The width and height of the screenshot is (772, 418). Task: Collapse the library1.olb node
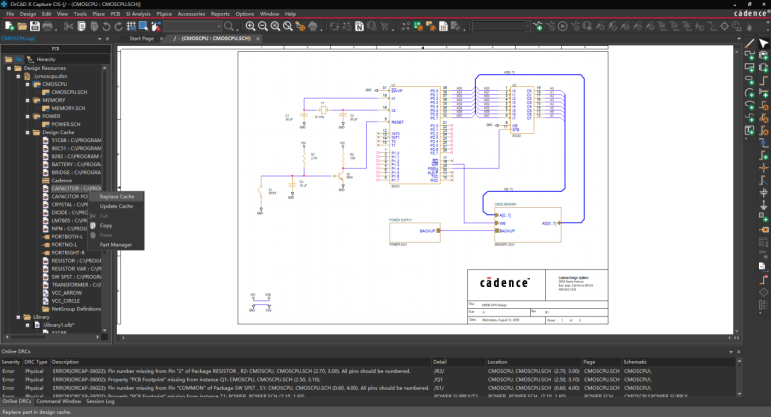pyautogui.click(x=28, y=325)
